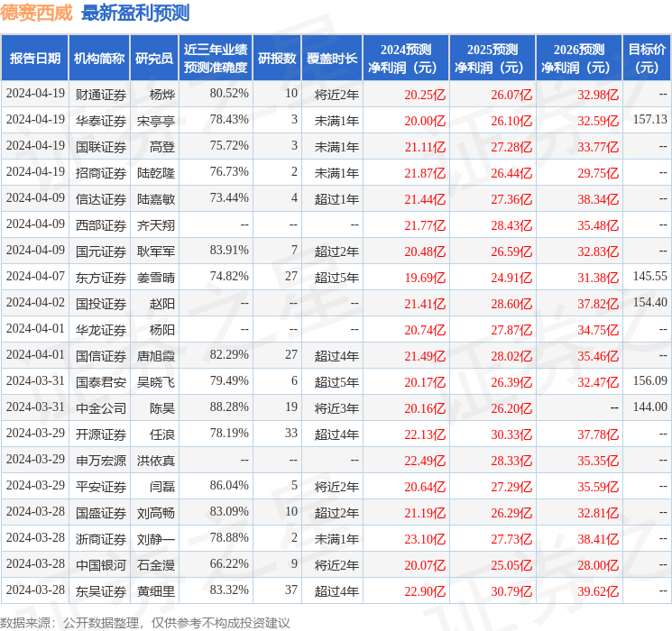Click the 国元证券 institution cell

click(x=101, y=251)
